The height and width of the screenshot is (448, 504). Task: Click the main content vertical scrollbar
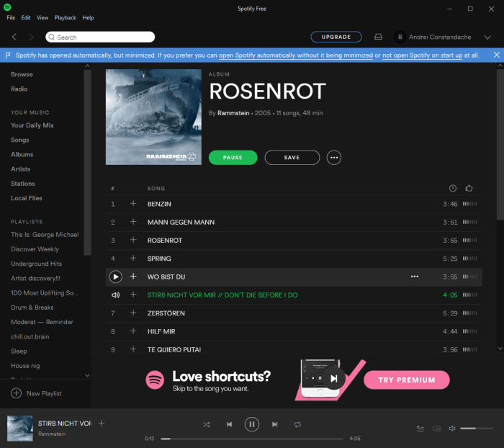coord(500,145)
